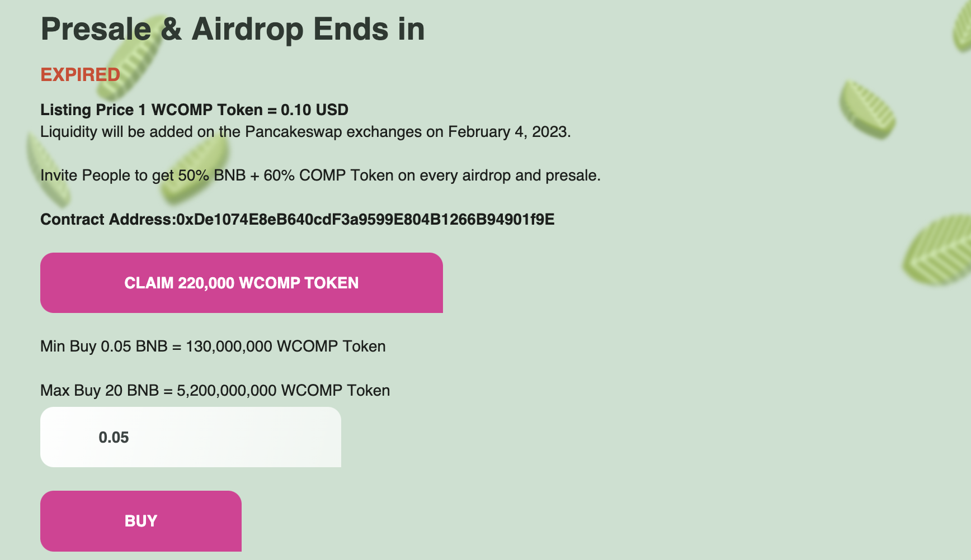Click the CLAIM 220,000 WCOMP TOKEN button
The width and height of the screenshot is (971, 560).
coord(242,283)
